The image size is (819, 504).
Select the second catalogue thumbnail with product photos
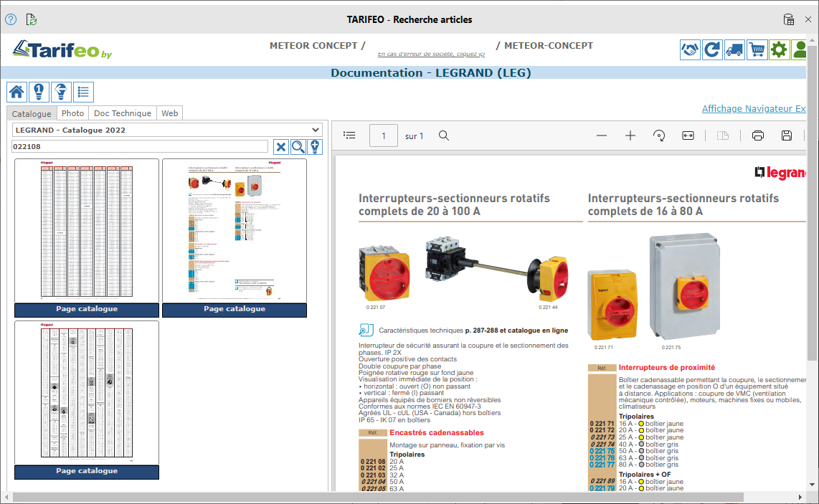click(x=235, y=231)
